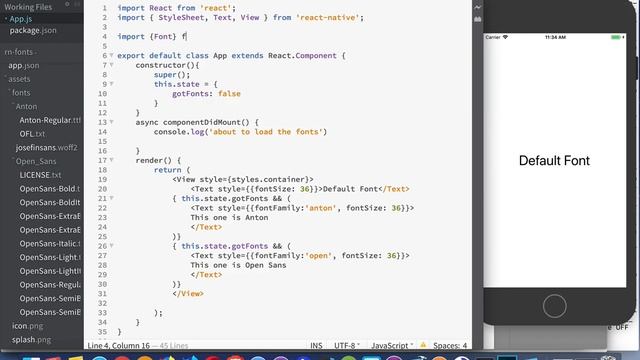Click the split view icon beside Working Files

pos(77,5)
